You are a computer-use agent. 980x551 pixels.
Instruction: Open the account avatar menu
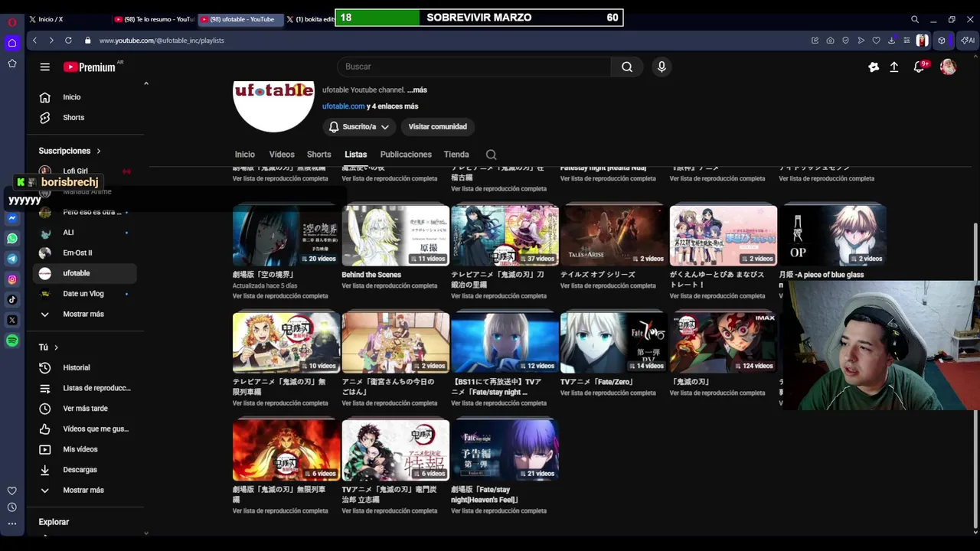click(948, 67)
